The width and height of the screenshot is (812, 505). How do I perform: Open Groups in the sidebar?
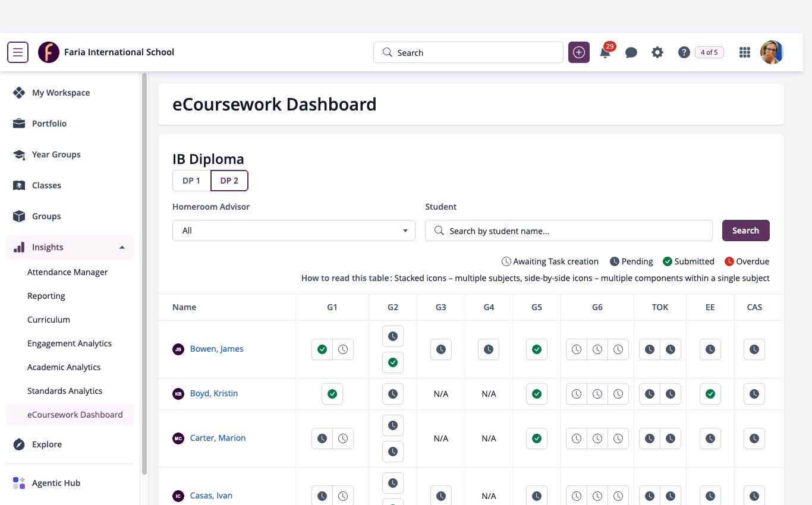tap(70, 216)
